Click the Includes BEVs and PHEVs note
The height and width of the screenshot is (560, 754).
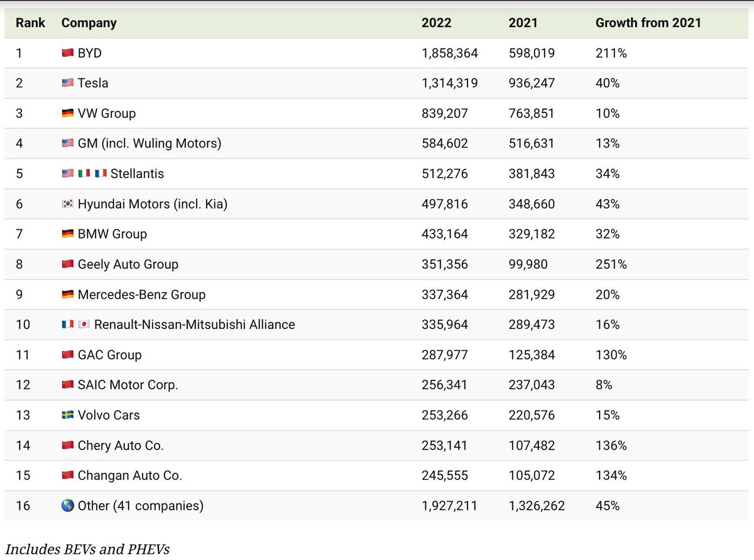click(87, 549)
